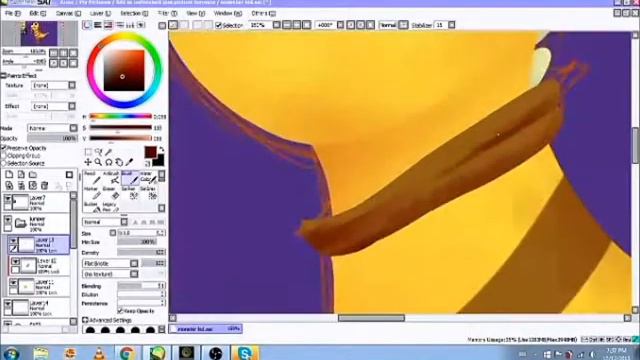
Task: Select the Eraser tool
Action: [111, 193]
